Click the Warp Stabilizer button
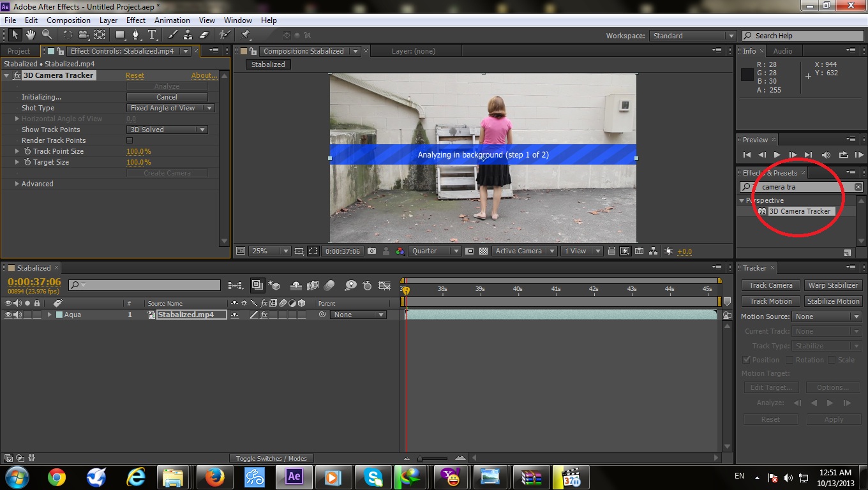 (833, 285)
